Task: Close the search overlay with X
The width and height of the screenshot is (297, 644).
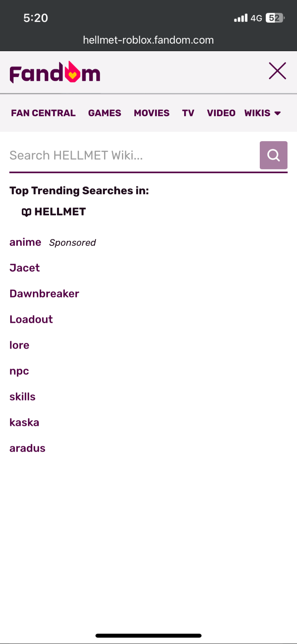Action: coord(277,71)
